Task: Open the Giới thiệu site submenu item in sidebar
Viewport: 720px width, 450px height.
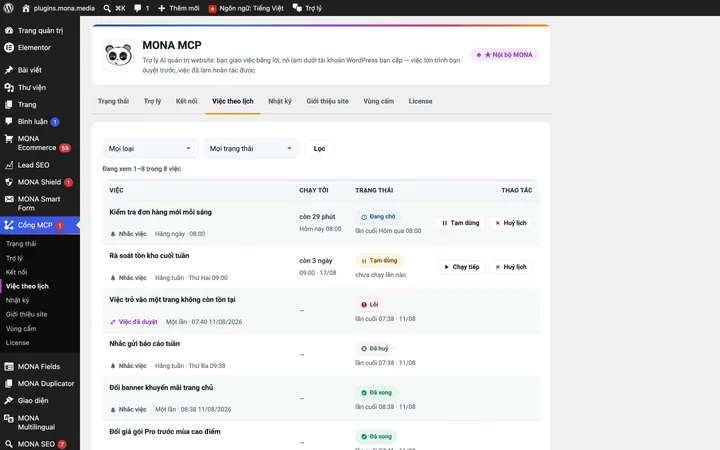Action: click(x=27, y=315)
